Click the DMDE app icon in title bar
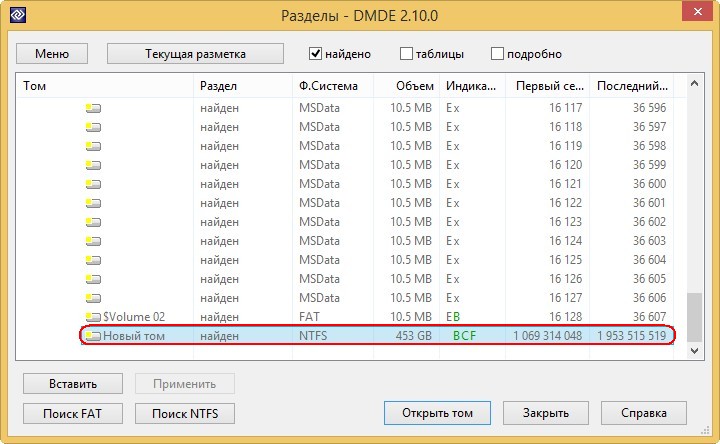The image size is (720, 444). (18, 15)
